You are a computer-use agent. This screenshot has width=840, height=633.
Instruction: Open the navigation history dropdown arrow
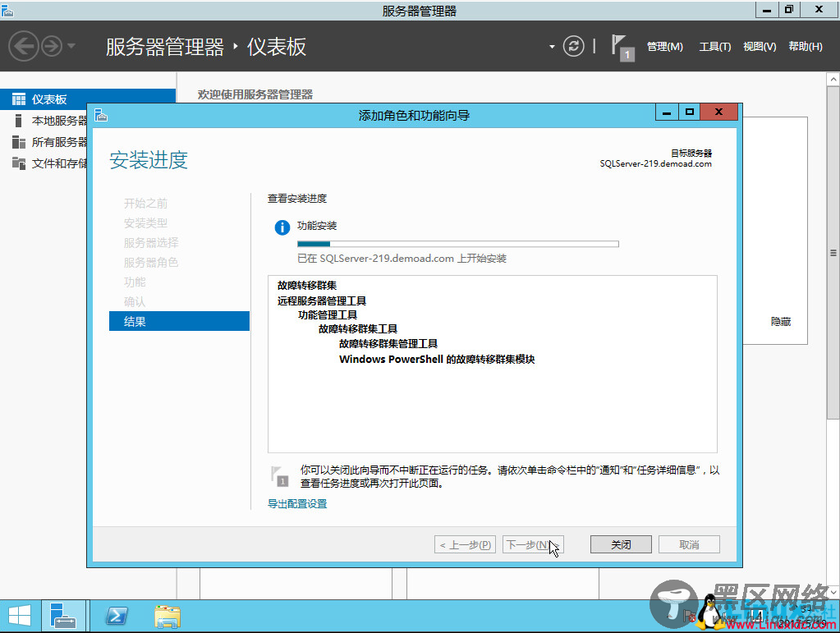(71, 46)
